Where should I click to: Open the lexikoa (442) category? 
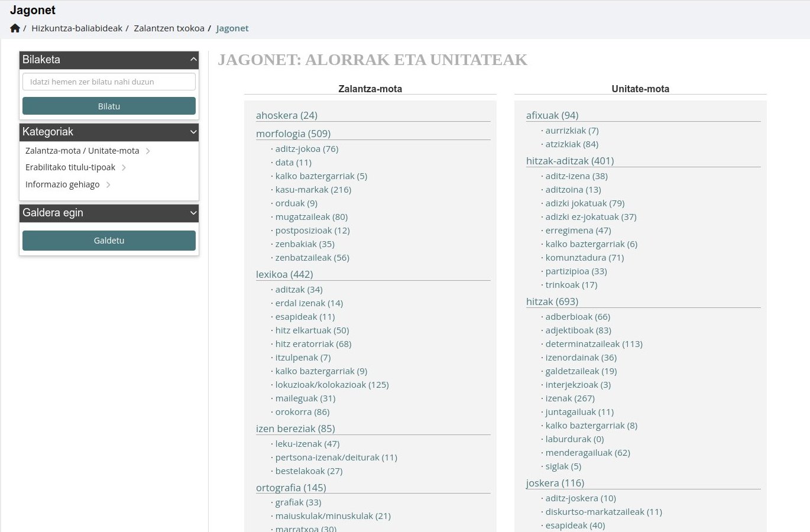click(x=284, y=274)
